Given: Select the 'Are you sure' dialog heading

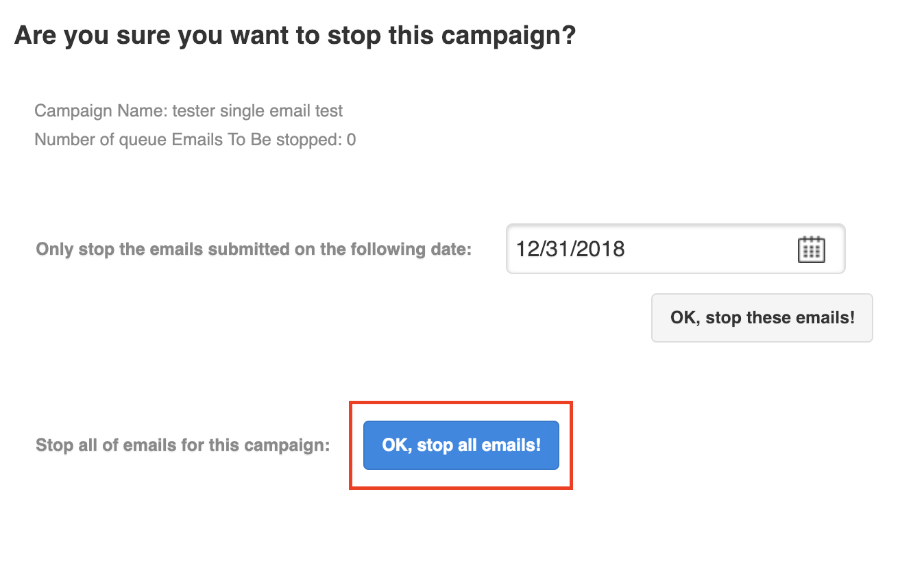Looking at the screenshot, I should [x=295, y=36].
